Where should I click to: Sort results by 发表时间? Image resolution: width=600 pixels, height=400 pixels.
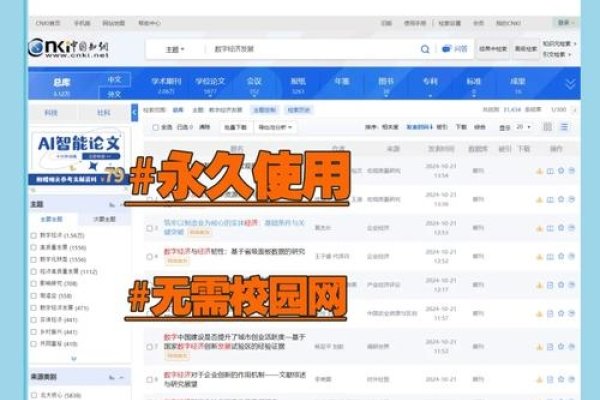coord(419,127)
